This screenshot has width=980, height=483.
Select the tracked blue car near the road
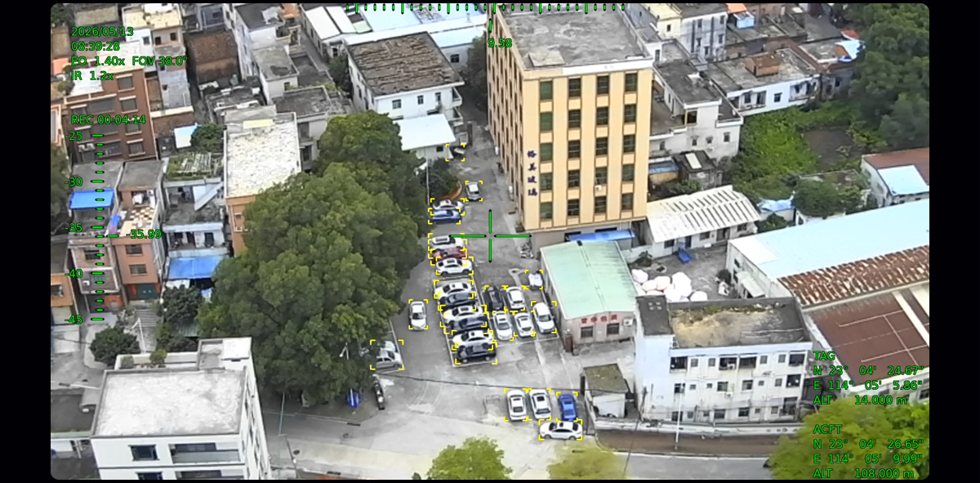coord(568,406)
